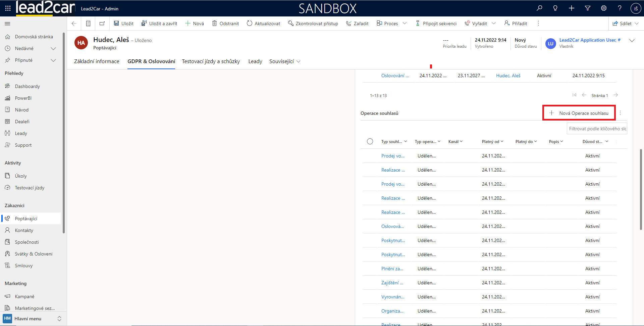644x326 pixels.
Task: Switch to the Základní informace tab
Action: pos(97,61)
